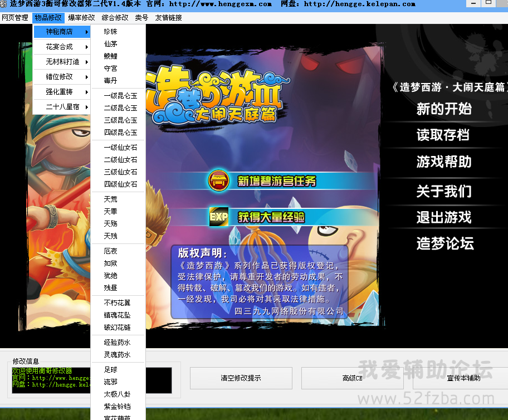Expand the 二十八星宿 submenu
Screen dimensions: 508x420
[62, 106]
